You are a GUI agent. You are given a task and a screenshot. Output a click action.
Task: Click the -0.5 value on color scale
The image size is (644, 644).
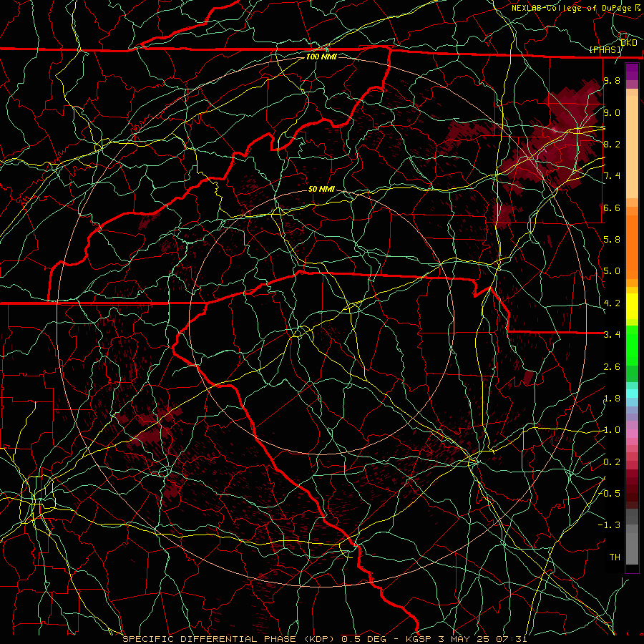[x=609, y=493]
